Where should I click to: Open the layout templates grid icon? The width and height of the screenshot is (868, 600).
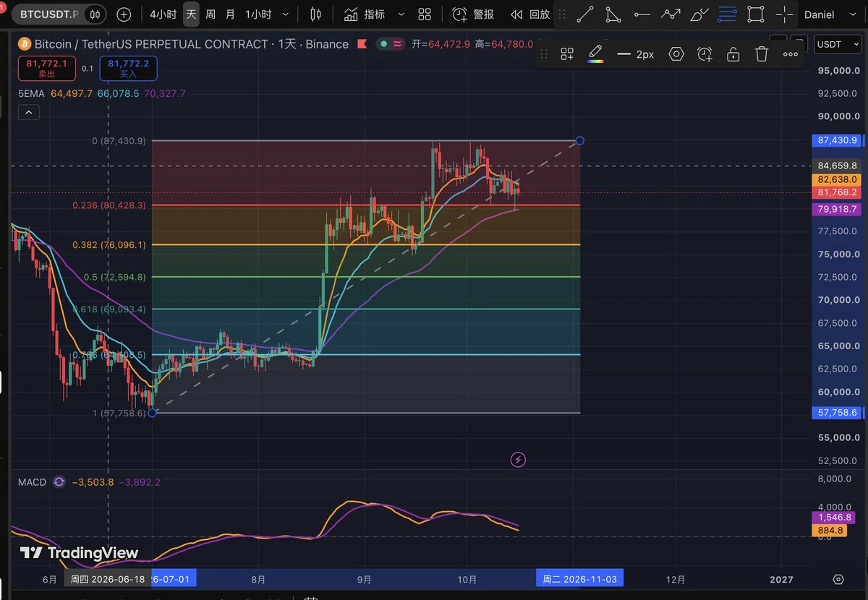pyautogui.click(x=425, y=14)
